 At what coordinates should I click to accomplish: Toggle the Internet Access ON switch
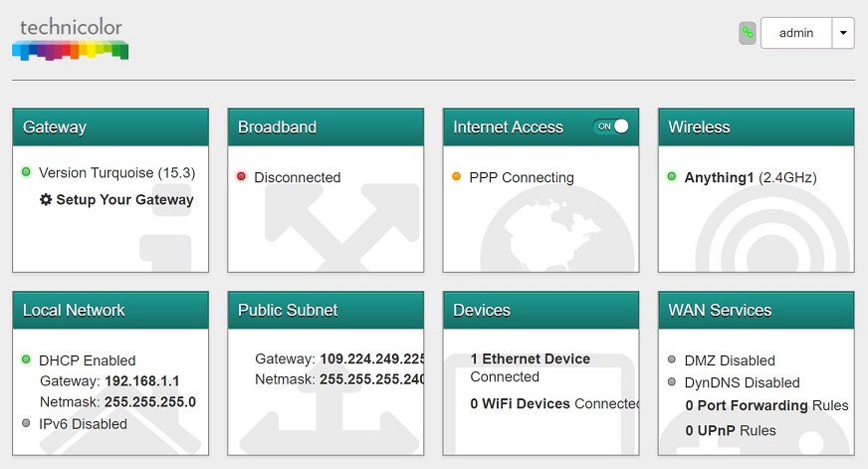coord(611,126)
